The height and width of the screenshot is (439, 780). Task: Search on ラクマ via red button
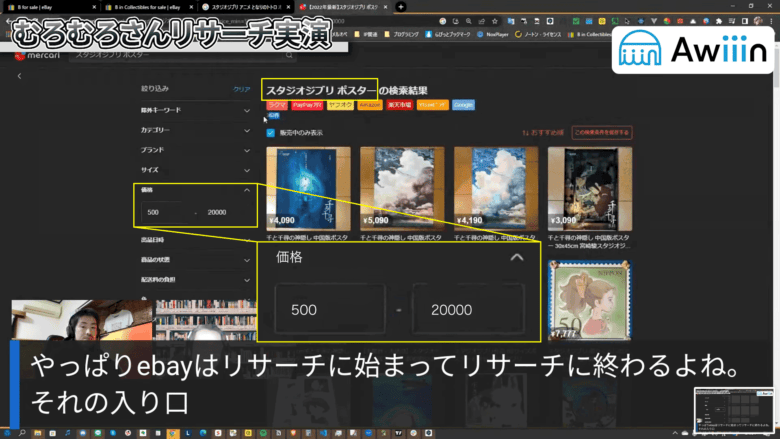tap(277, 105)
